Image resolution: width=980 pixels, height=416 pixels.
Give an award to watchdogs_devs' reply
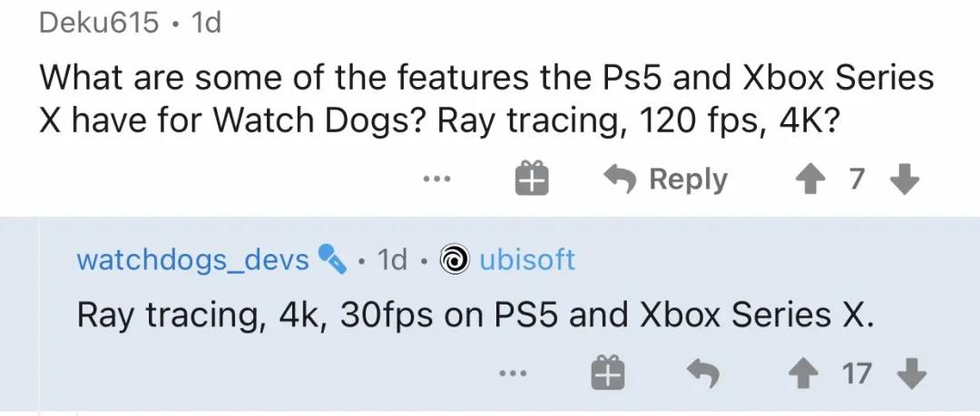pyautogui.click(x=608, y=372)
